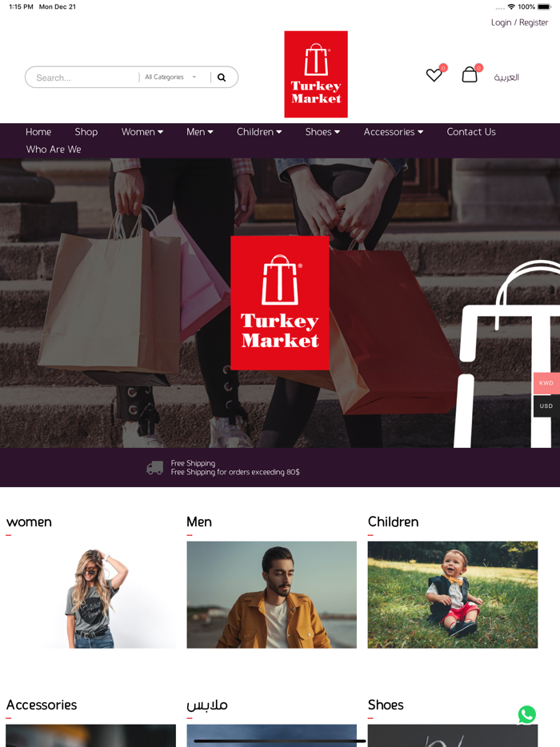This screenshot has width=560, height=747.
Task: Expand the Shoes menu dropdown
Action: (x=322, y=132)
